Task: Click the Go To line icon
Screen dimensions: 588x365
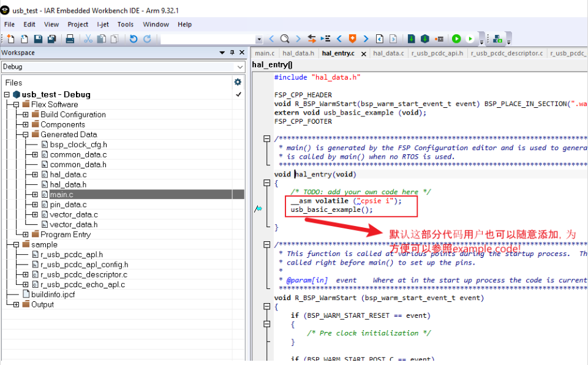Action: pyautogui.click(x=325, y=39)
